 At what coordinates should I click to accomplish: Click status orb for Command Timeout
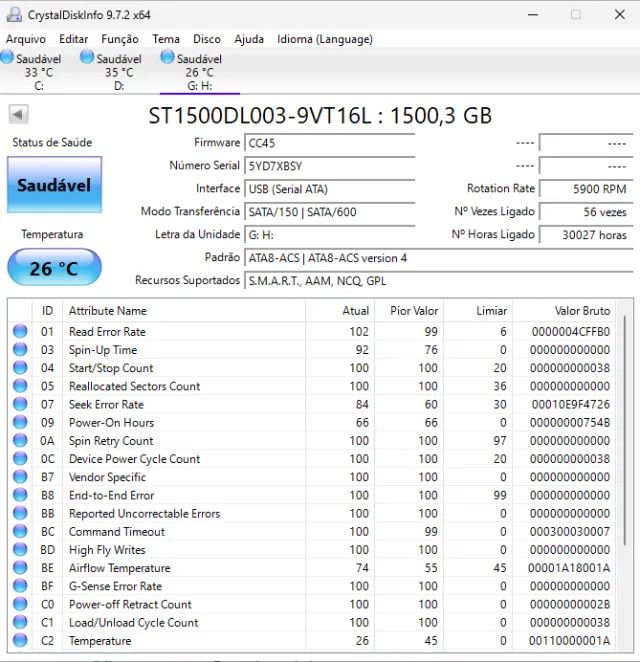coord(20,531)
